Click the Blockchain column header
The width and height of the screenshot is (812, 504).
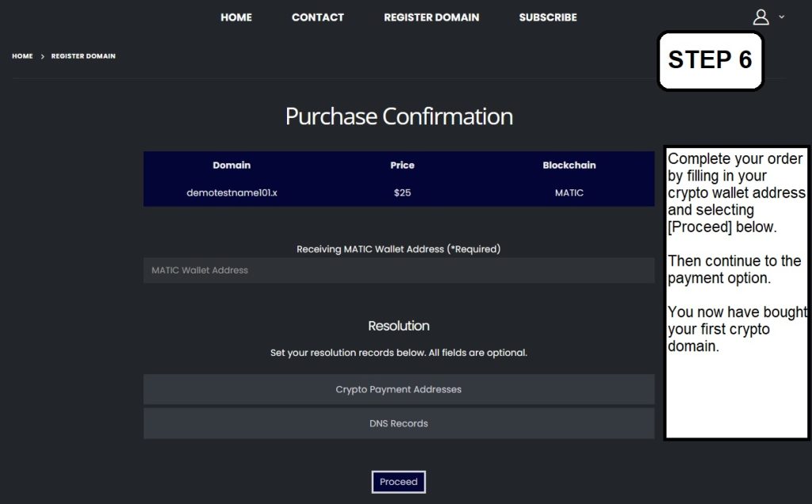569,165
